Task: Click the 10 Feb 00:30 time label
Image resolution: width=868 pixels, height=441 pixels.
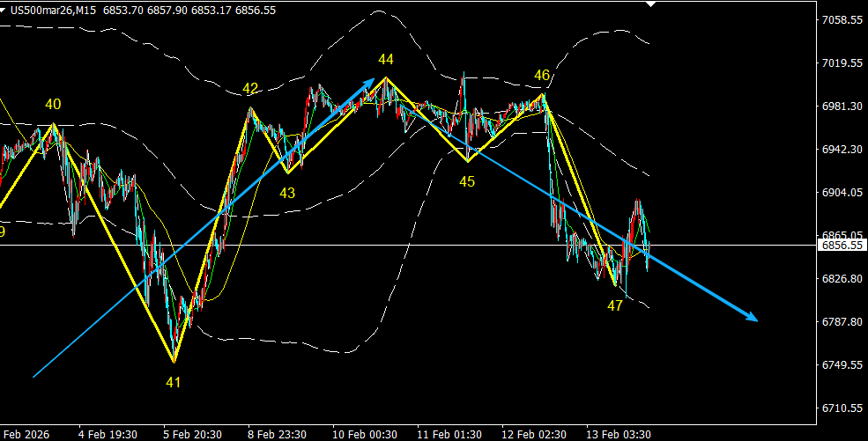Action: (x=366, y=434)
